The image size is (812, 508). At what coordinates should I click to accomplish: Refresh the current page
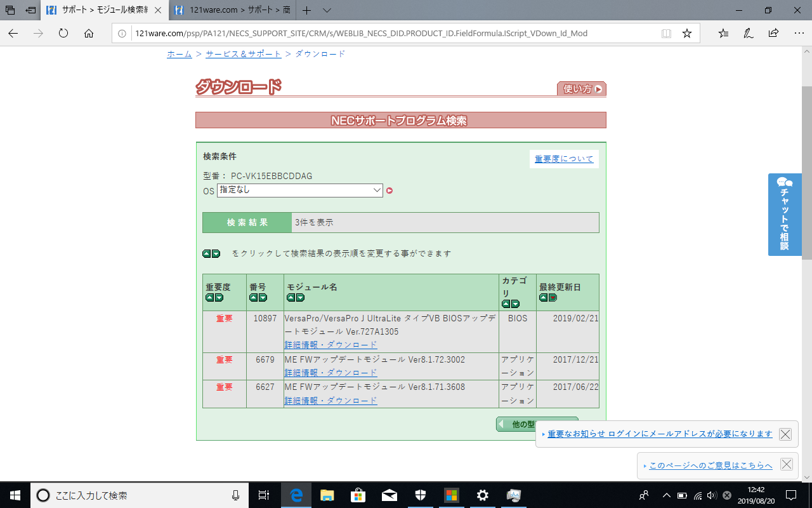tap(63, 33)
